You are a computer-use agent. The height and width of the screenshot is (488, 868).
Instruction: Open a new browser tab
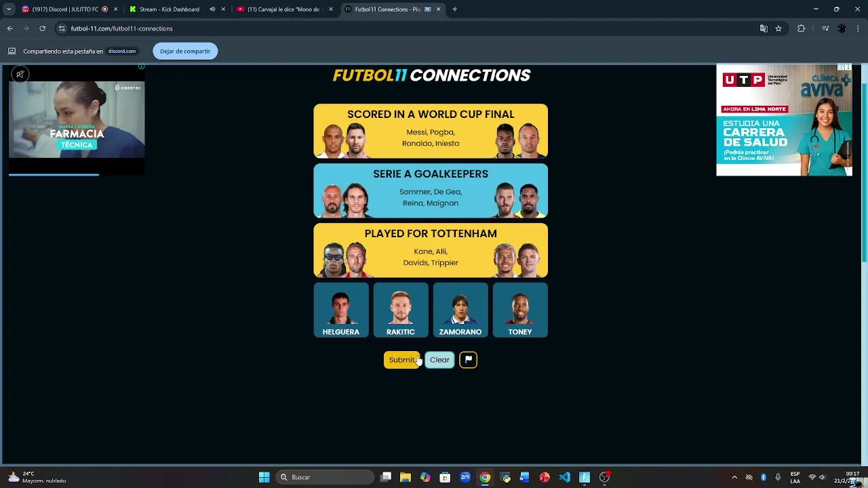click(x=454, y=9)
